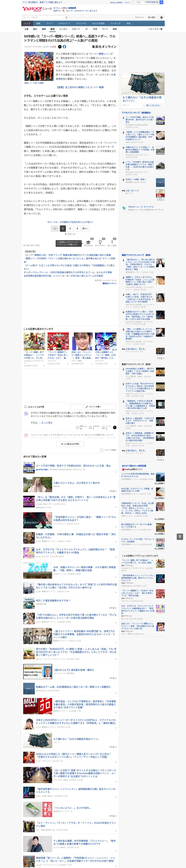
Task: Open the トップ tab in main navigation
Action: 27,24
